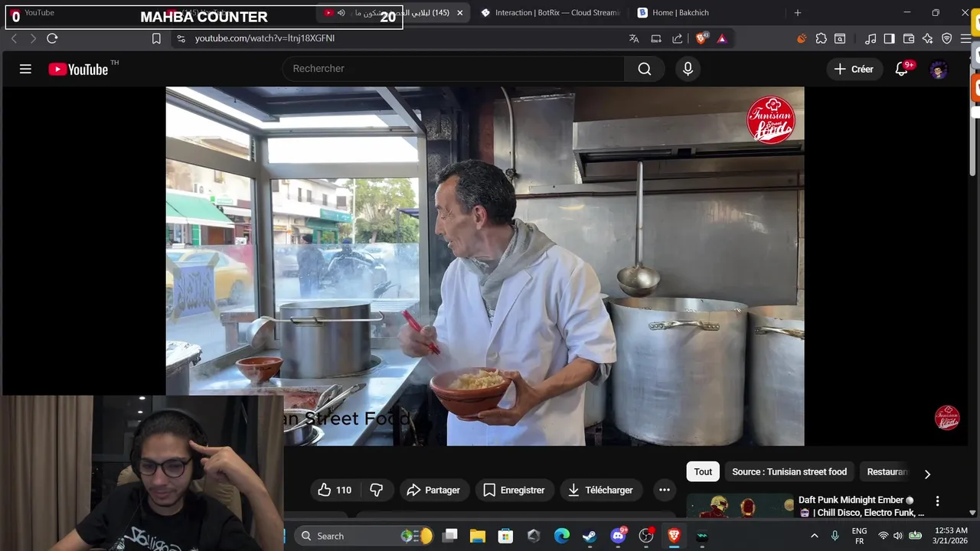Mute the tab via the speaker icon
This screenshot has height=551, width=980.
tap(341, 13)
